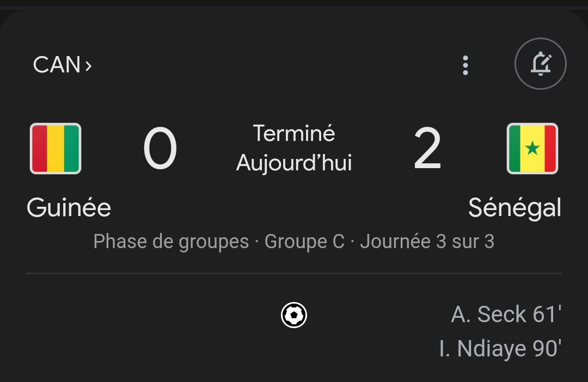Screen dimensions: 588x382
Task: Click the soccer ball goals icon
Action: 294,315
